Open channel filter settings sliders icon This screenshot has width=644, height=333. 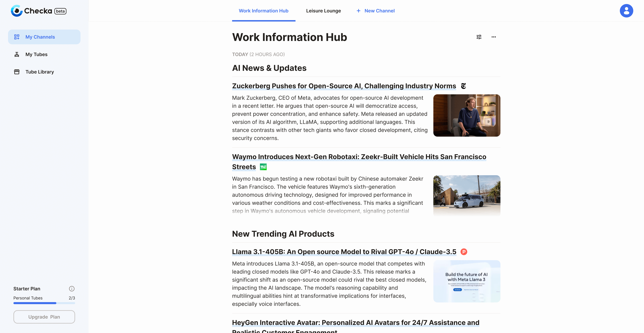[x=479, y=37]
